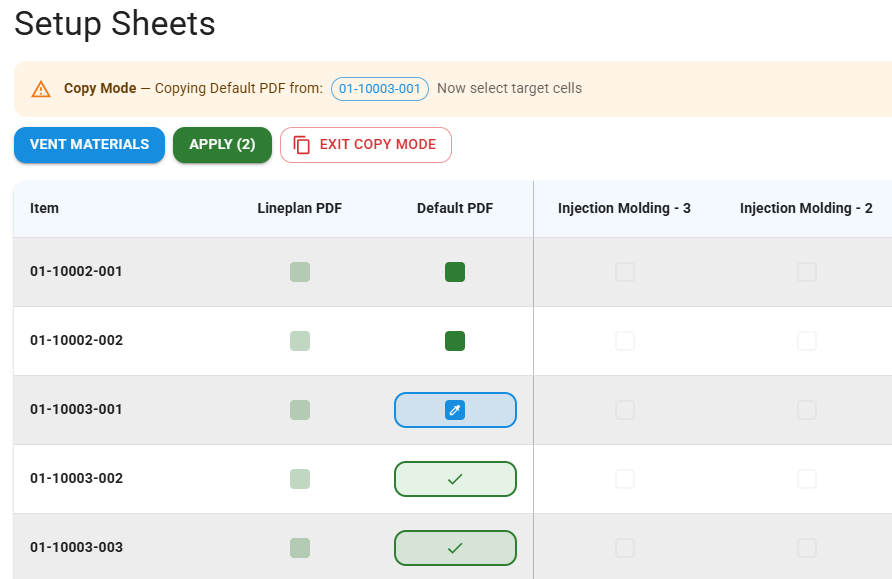892x579 pixels.
Task: Click the Item column header
Action: [x=44, y=208]
